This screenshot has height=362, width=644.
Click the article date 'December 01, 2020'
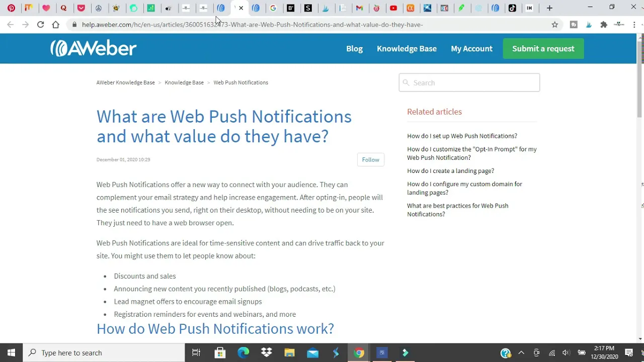point(123,159)
